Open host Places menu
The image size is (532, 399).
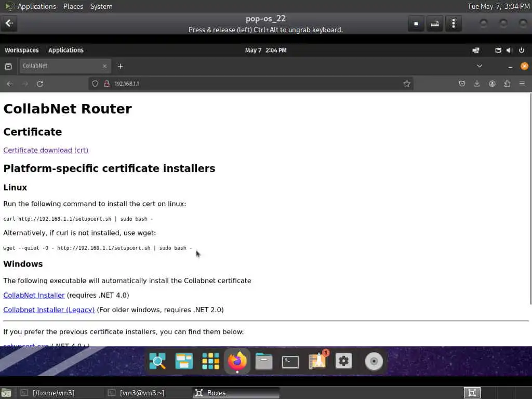(73, 6)
